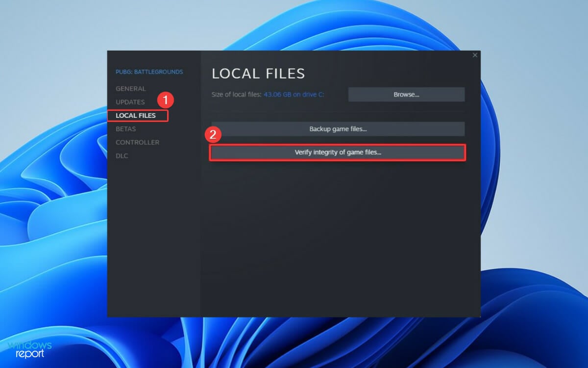
Task: Start Backup game files process
Action: tap(338, 129)
